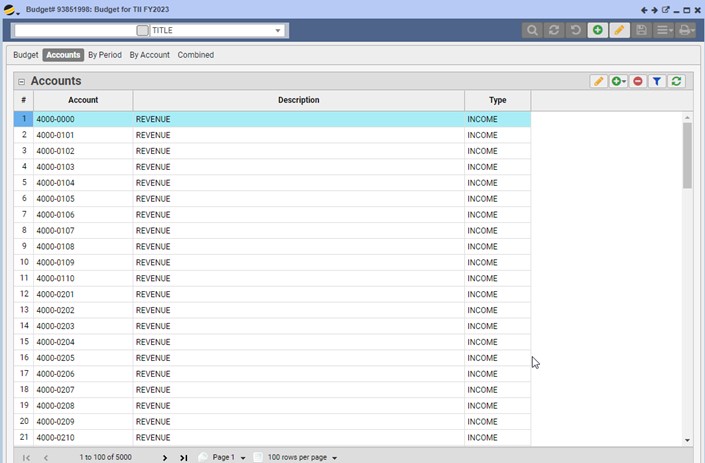The height and width of the screenshot is (463, 705).
Task: Sort by the Description column header
Action: pyautogui.click(x=298, y=100)
